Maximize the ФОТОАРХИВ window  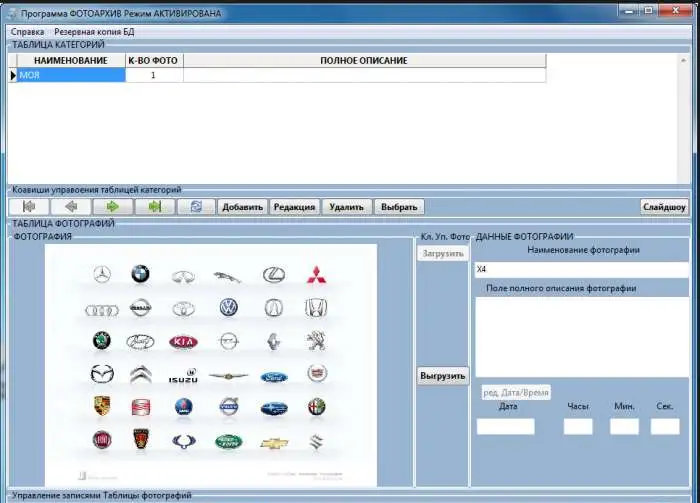tap(649, 11)
